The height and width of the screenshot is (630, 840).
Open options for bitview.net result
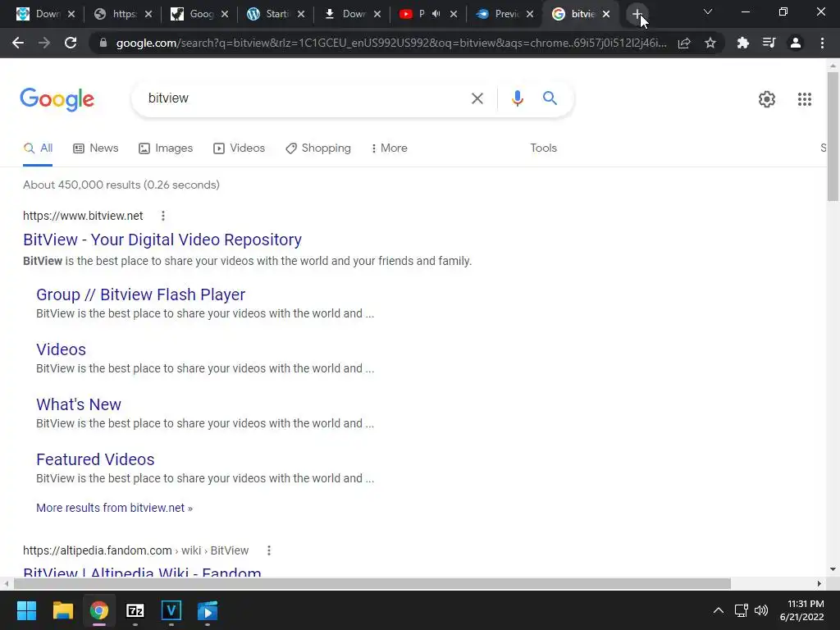(163, 216)
